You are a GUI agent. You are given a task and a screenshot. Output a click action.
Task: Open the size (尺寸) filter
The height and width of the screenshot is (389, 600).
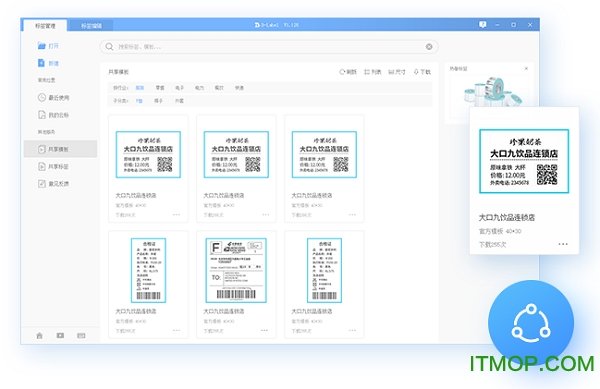pos(397,72)
